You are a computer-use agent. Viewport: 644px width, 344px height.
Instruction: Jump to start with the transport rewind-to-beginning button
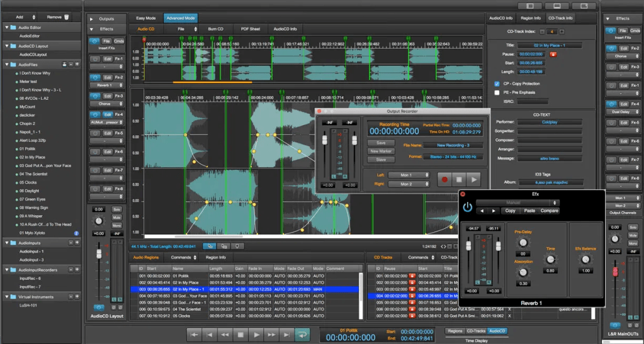(195, 335)
